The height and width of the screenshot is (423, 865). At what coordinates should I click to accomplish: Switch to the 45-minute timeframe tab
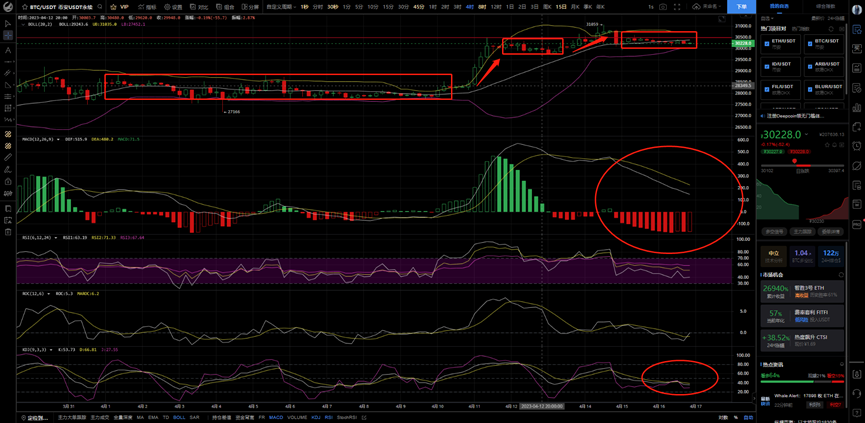coord(418,7)
